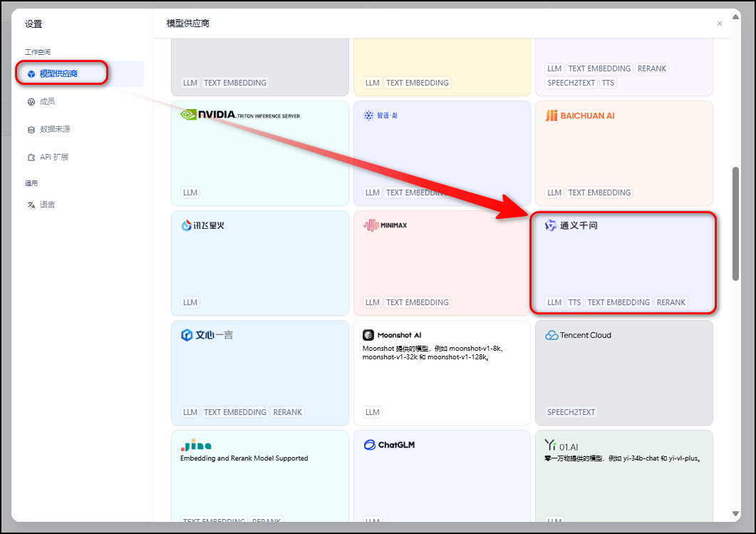Click the LLM tag on MiniMax card
The image size is (756, 534).
tap(372, 302)
